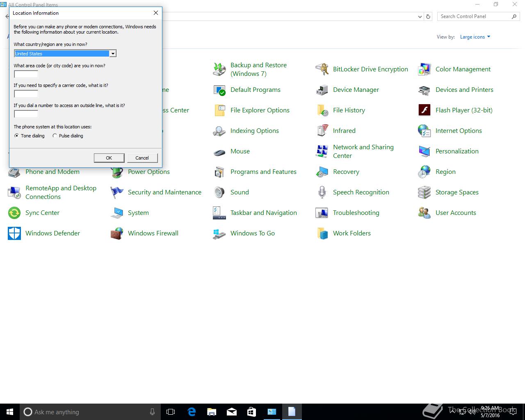Open Internet Options icon
525x420 pixels.
click(x=425, y=131)
